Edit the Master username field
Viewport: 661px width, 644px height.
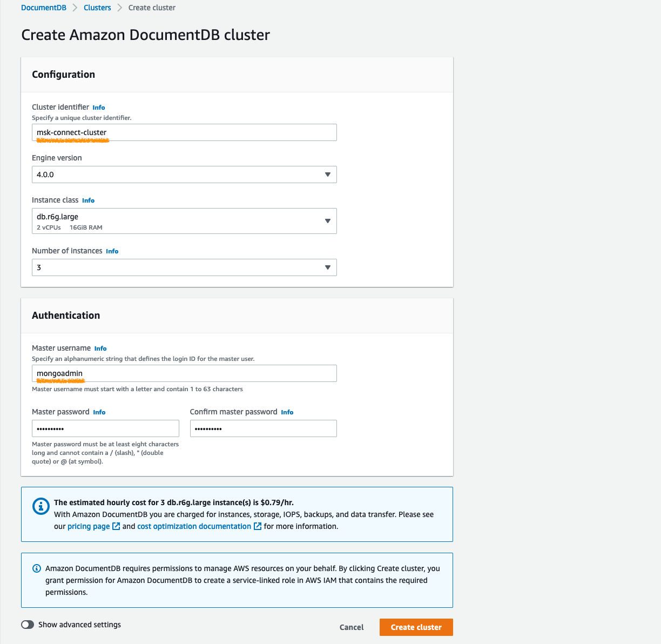(x=184, y=373)
